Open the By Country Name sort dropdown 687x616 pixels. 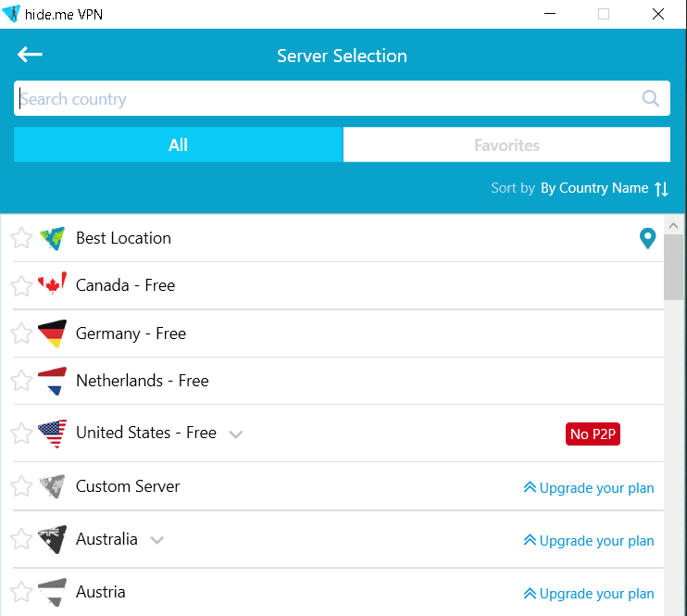[594, 188]
